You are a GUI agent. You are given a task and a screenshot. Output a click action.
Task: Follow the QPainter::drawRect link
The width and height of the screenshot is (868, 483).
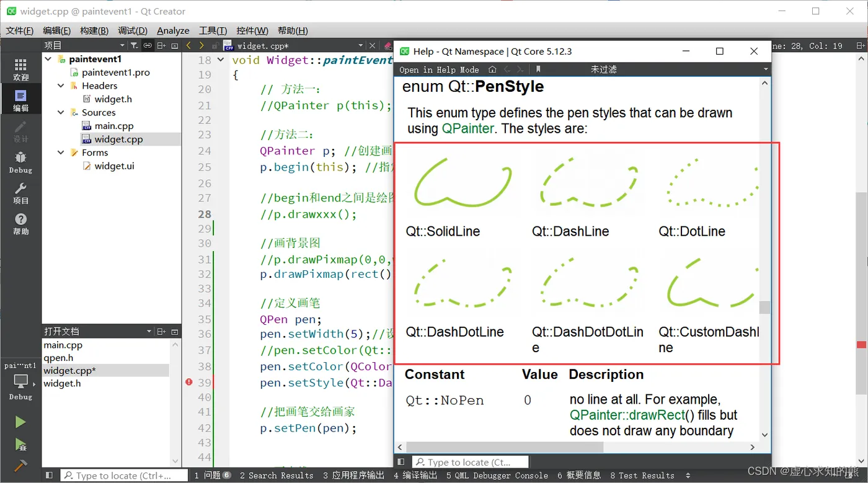[627, 415]
